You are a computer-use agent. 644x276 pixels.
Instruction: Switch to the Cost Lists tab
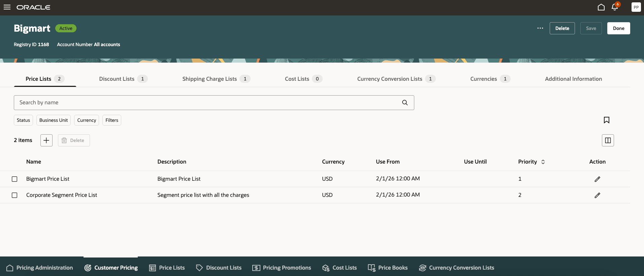click(x=303, y=79)
